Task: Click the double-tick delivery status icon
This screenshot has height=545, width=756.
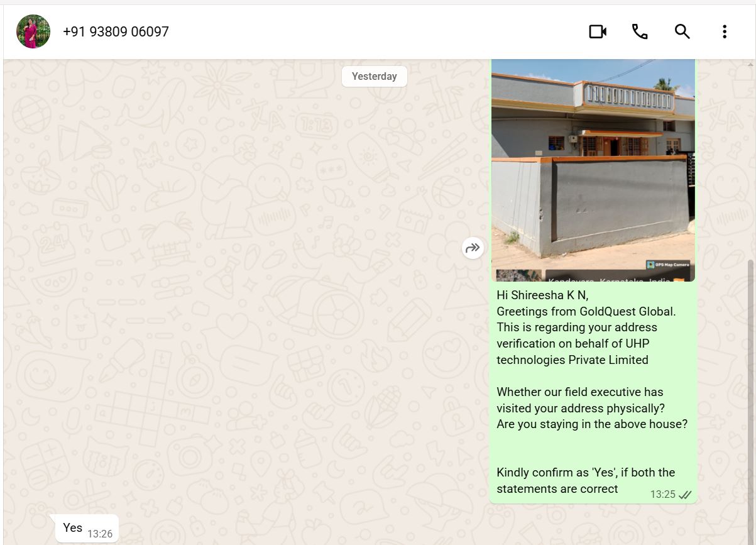Action: click(x=685, y=495)
